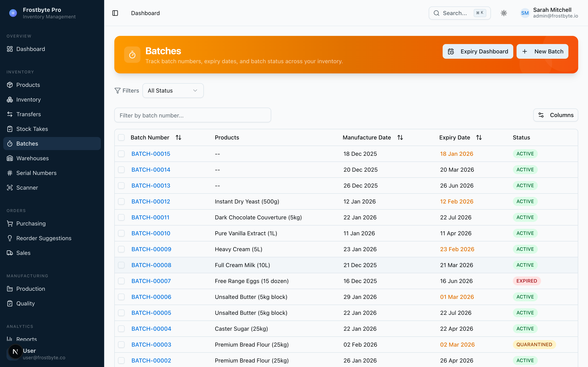The height and width of the screenshot is (367, 588).
Task: Select the Products icon in the sidebar
Action: 10,85
